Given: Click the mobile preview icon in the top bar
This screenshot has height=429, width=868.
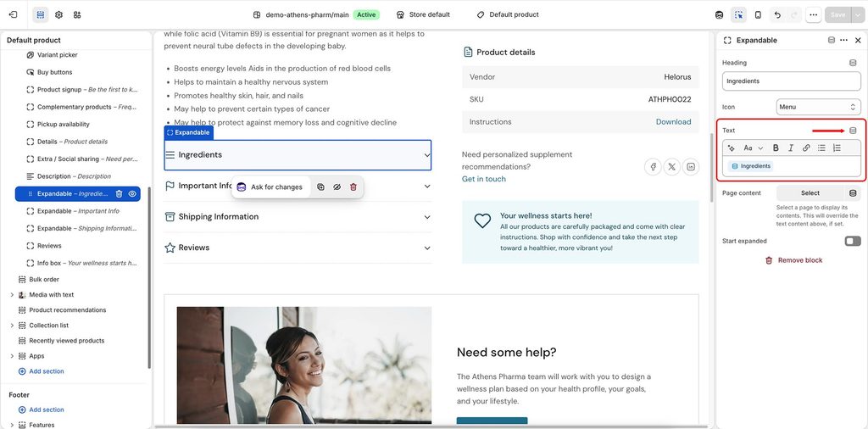Looking at the screenshot, I should click(758, 15).
